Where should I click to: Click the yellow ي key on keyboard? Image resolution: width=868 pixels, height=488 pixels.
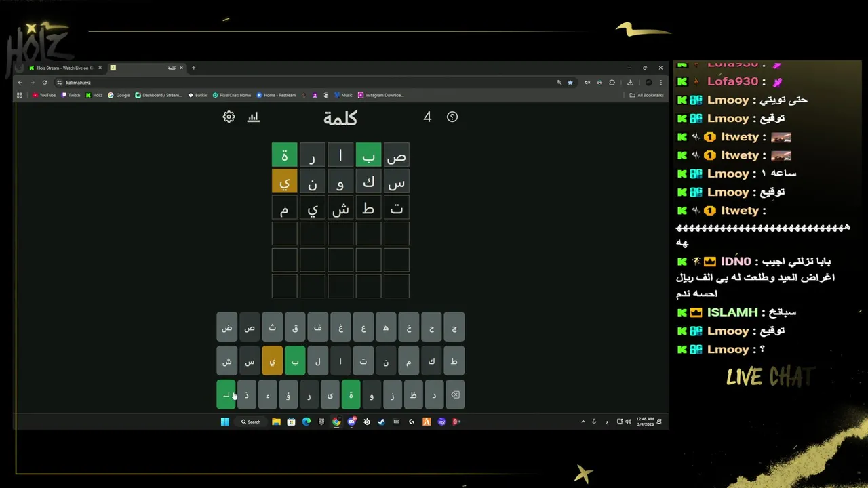coord(272,361)
